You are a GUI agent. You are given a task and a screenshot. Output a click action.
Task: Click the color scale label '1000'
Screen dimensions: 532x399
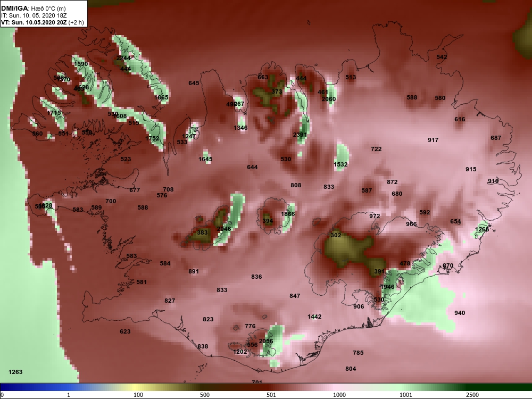click(339, 395)
